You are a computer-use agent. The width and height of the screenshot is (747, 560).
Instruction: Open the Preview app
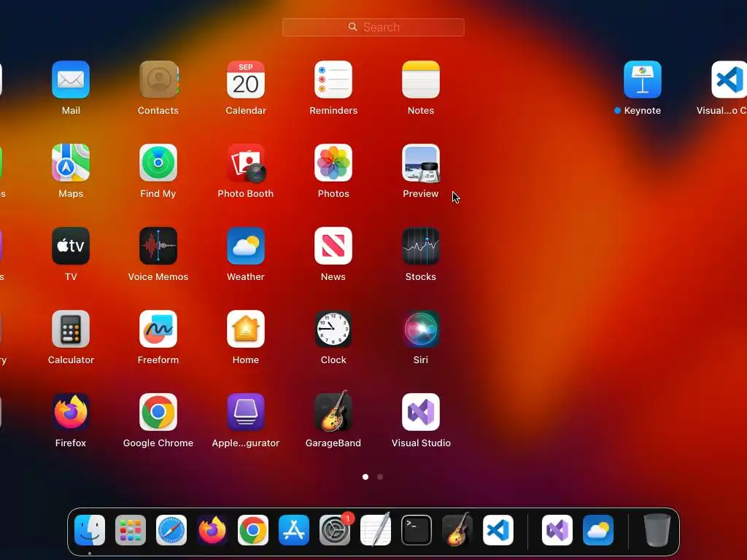[x=421, y=163]
